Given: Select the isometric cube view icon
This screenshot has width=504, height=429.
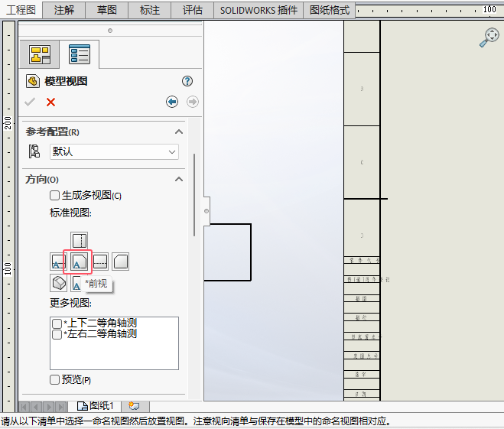Looking at the screenshot, I should point(58,283).
